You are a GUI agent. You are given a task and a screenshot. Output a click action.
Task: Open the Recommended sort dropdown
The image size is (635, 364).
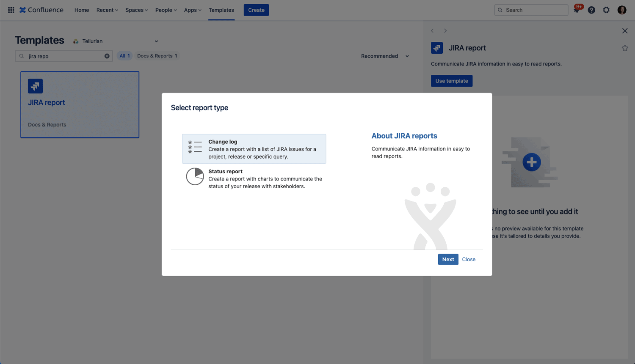385,56
